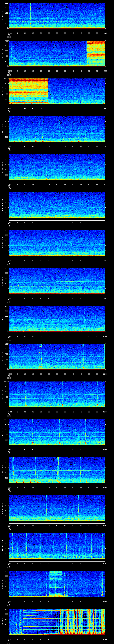114x644 pixels.
Task: Select the loud red noise block in the 2:02:00 panel
Action: (96, 53)
